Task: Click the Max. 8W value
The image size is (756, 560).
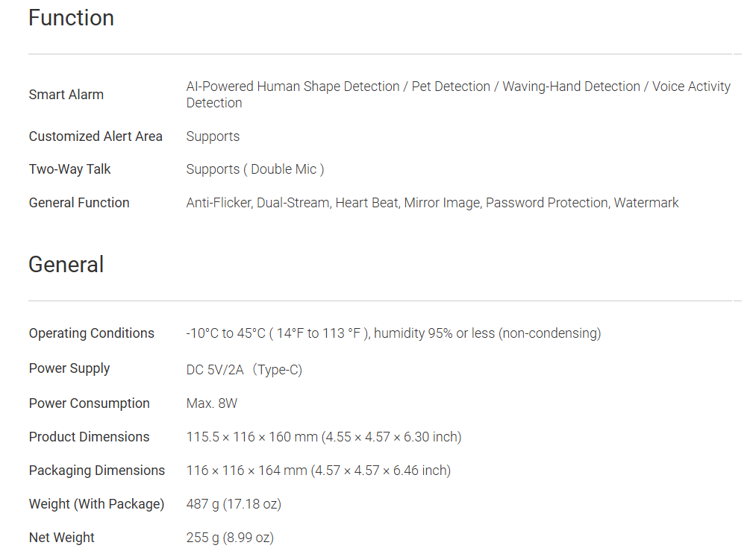Action: coord(212,403)
